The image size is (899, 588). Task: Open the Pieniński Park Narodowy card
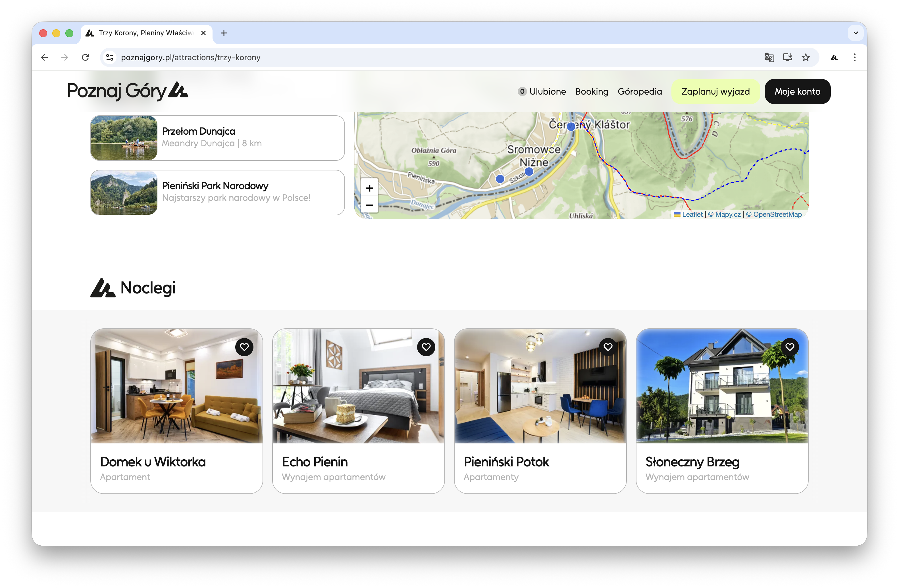[x=217, y=193]
